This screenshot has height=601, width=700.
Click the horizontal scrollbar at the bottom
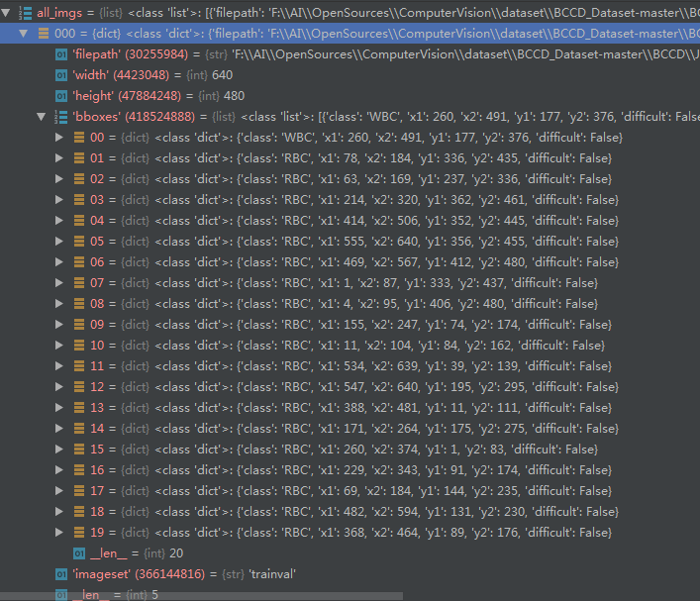(201, 596)
